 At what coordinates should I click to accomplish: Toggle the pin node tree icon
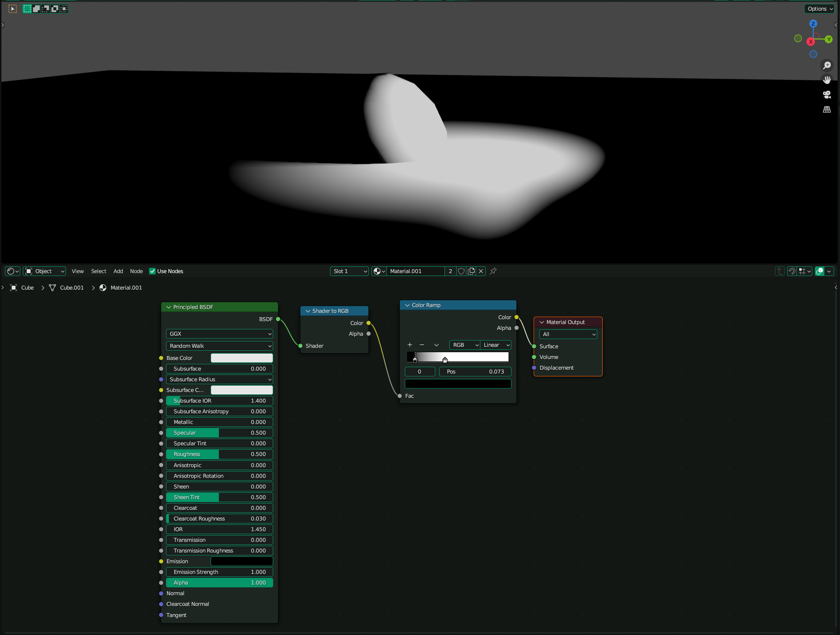[493, 271]
